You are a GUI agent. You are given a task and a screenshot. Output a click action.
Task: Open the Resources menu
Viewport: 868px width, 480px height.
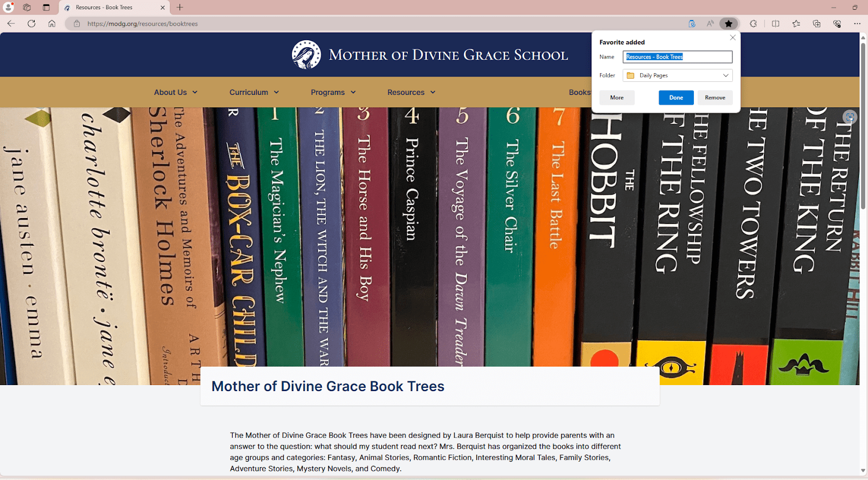411,92
